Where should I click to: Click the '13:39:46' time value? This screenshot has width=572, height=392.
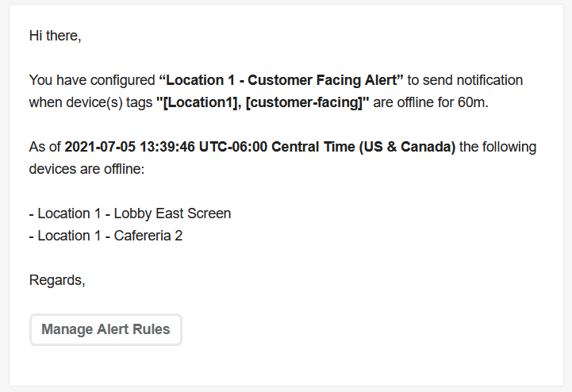pos(167,147)
